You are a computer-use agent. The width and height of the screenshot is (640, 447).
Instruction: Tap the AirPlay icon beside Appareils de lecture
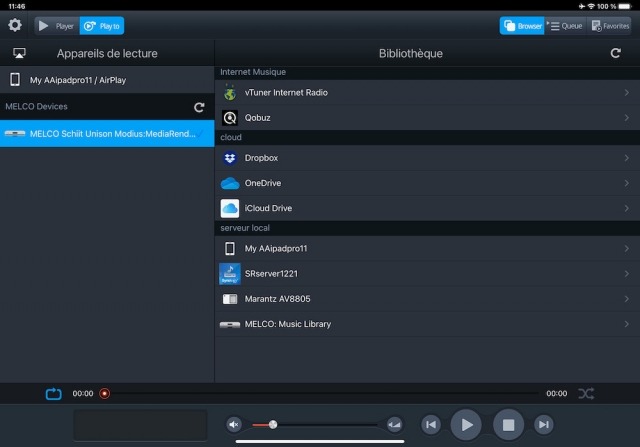point(19,53)
